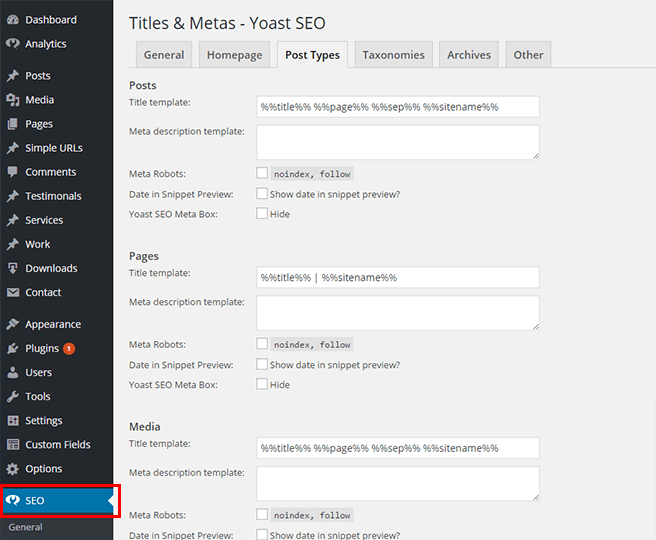Open the Taxonomies tab
The image size is (656, 540).
(394, 55)
